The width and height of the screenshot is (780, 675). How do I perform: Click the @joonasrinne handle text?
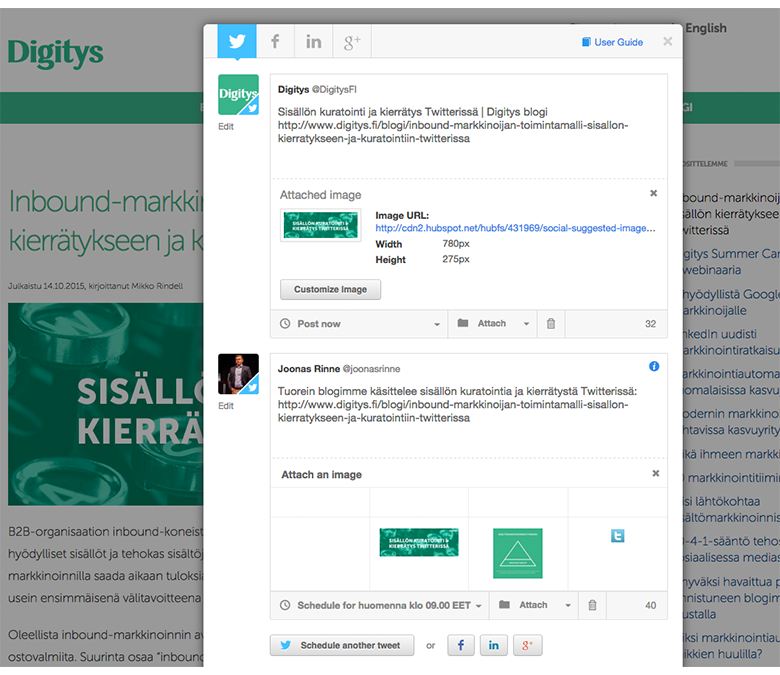coord(371,369)
